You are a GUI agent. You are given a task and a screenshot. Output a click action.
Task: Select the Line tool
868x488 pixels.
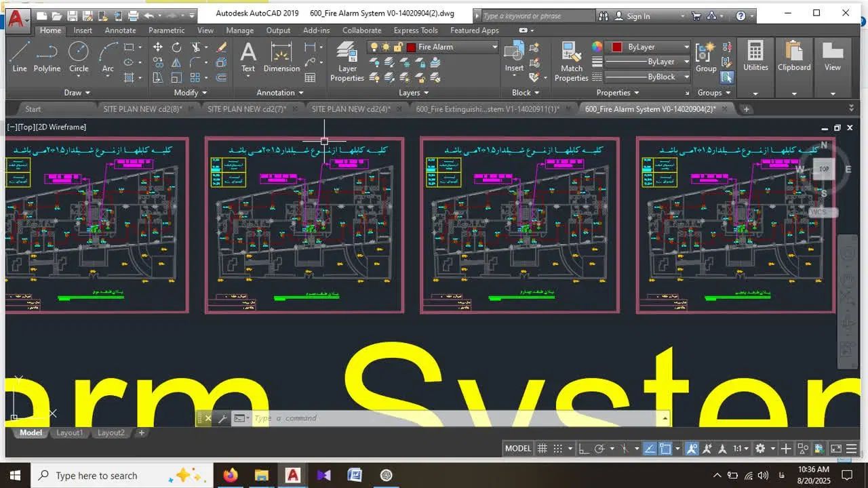point(20,57)
